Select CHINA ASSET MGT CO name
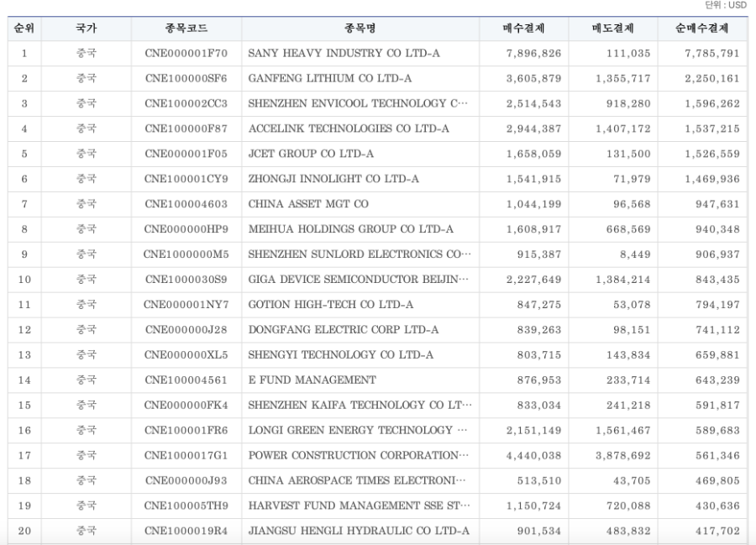 click(x=308, y=204)
